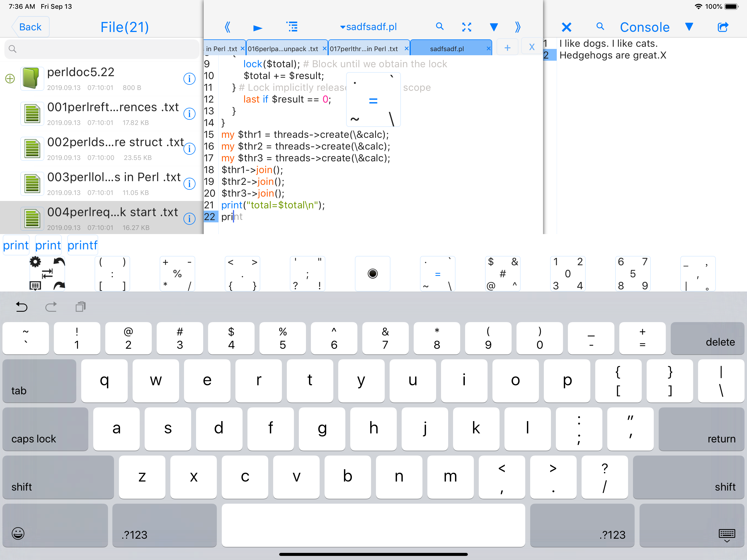
Task: Close the 017perlthr...in Perl .txt tab
Action: click(407, 49)
